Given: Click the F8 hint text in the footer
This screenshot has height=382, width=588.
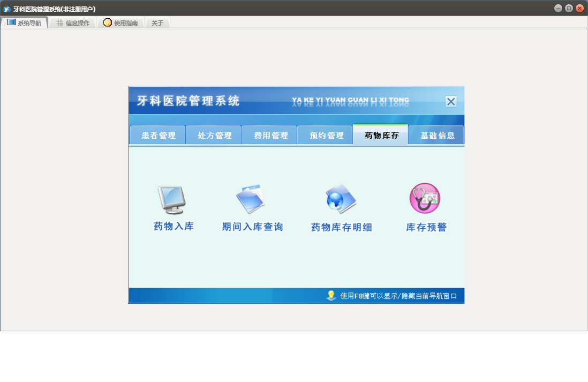Looking at the screenshot, I should point(398,296).
